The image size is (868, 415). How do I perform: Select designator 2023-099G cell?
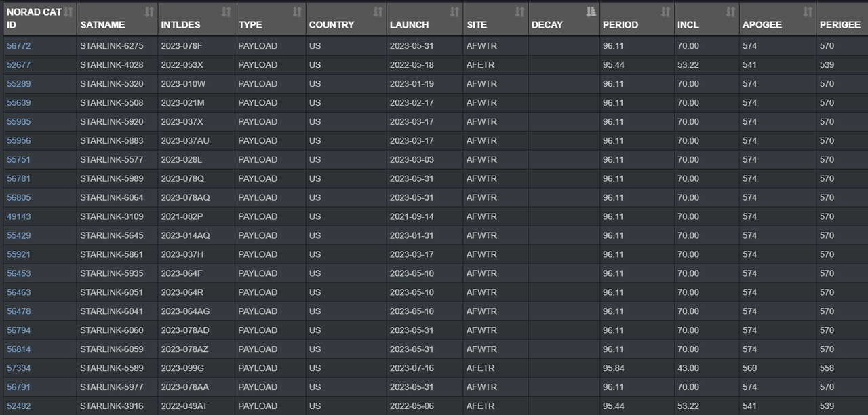pos(196,368)
